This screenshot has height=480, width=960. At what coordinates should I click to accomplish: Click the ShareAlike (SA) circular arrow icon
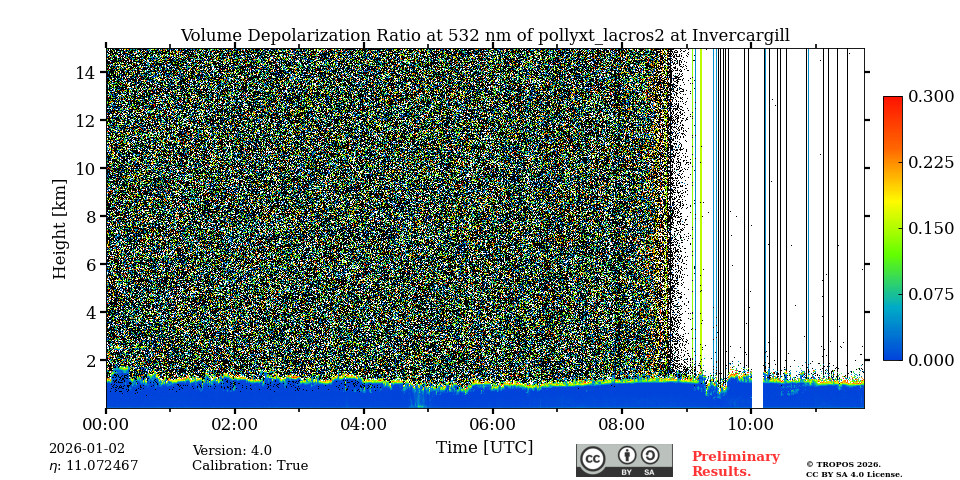pos(650,456)
